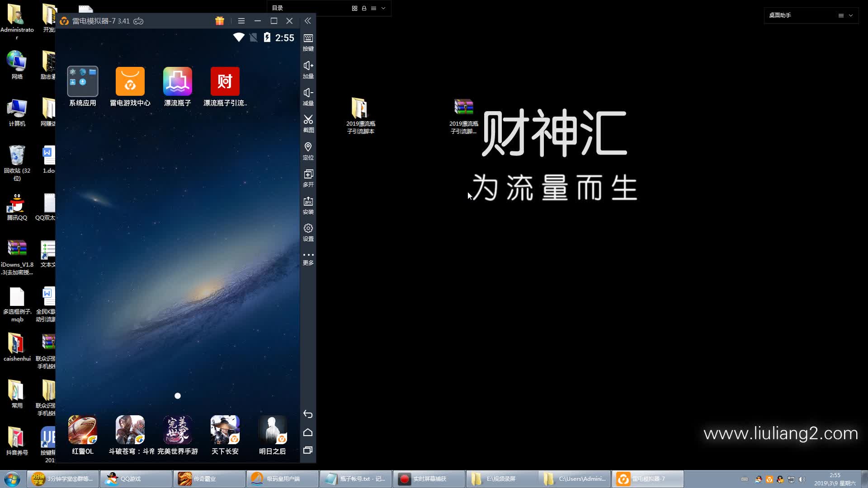The width and height of the screenshot is (868, 488).
Task: Tap the emulator back arrow button
Action: coord(308,414)
